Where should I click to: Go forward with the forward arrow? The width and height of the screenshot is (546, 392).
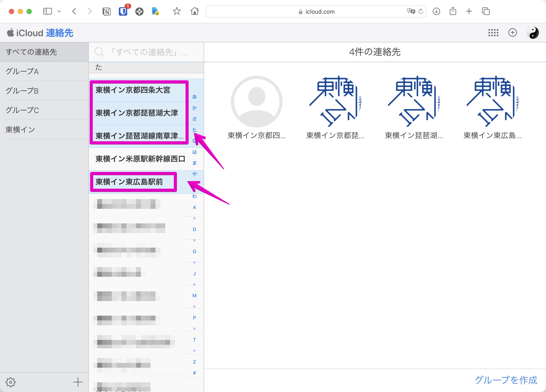click(89, 11)
